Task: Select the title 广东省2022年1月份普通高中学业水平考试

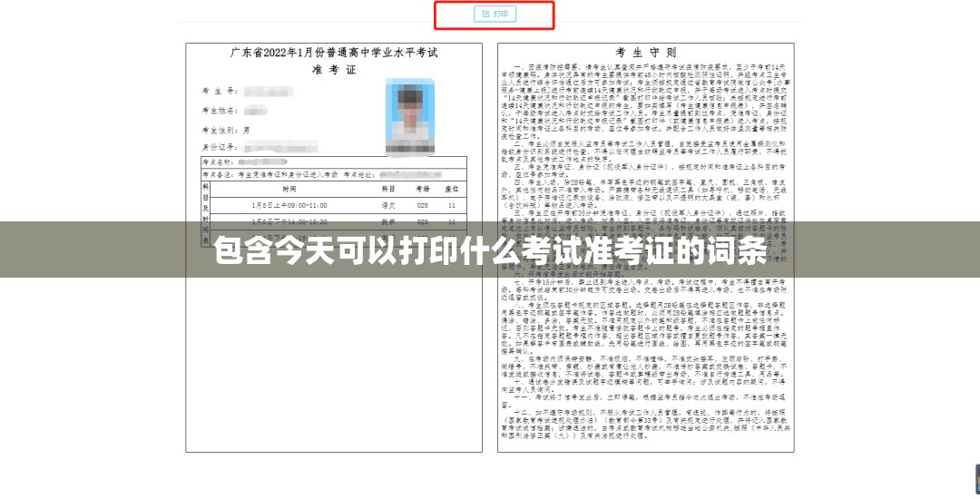Action: 334,53
